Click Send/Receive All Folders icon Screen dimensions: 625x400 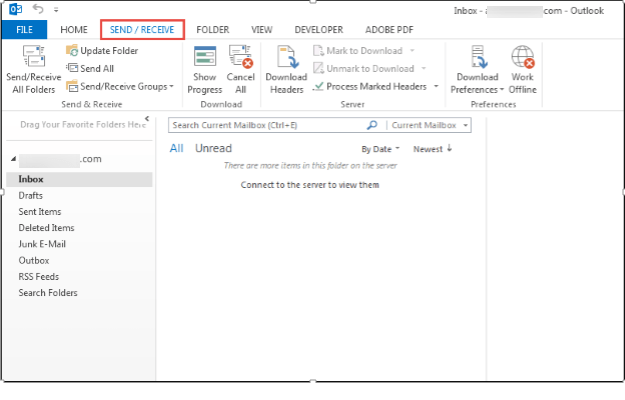[x=33, y=56]
